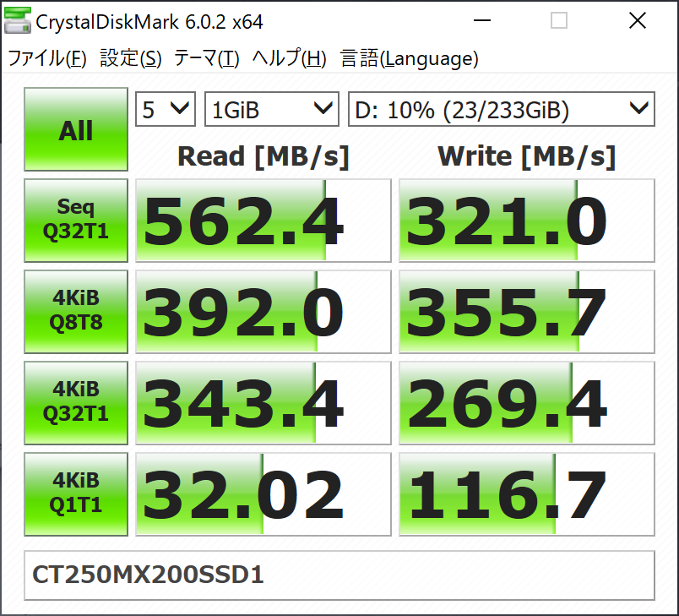The height and width of the screenshot is (616, 679).
Task: Start the 4KiB Q1T1 test
Action: 76,493
